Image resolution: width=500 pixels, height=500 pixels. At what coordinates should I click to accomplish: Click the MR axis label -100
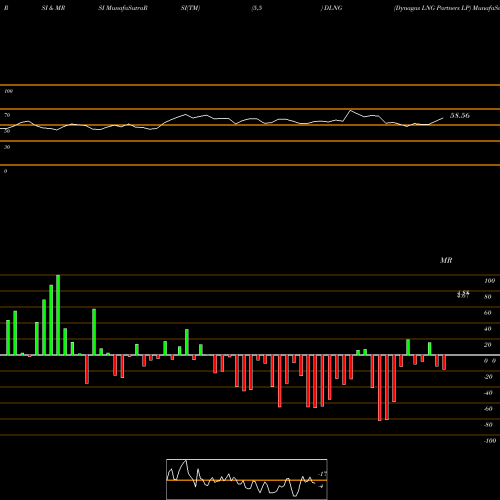click(490, 441)
